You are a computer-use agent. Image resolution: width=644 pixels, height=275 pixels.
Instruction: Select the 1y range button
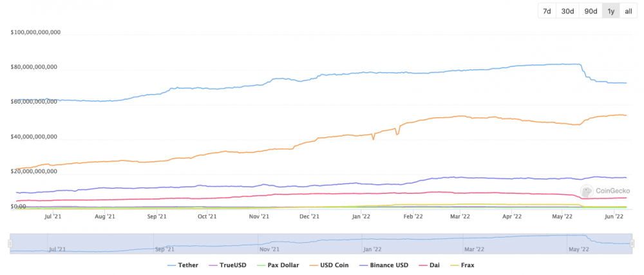point(611,11)
